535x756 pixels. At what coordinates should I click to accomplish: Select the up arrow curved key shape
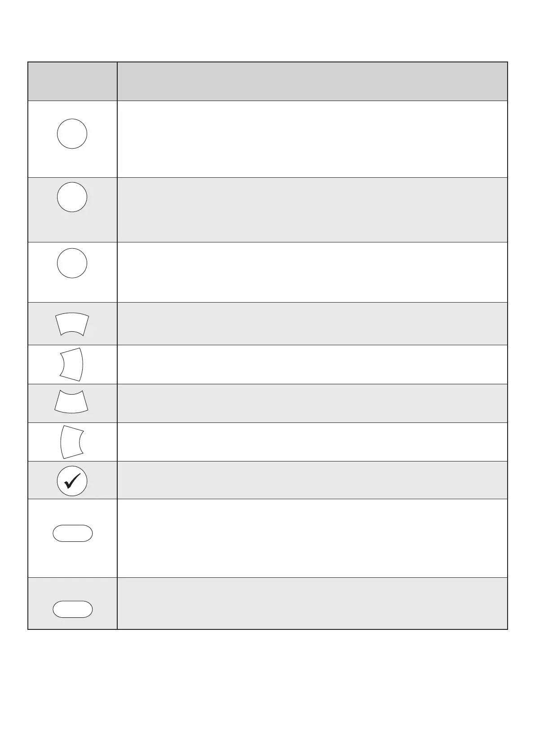tap(72, 324)
